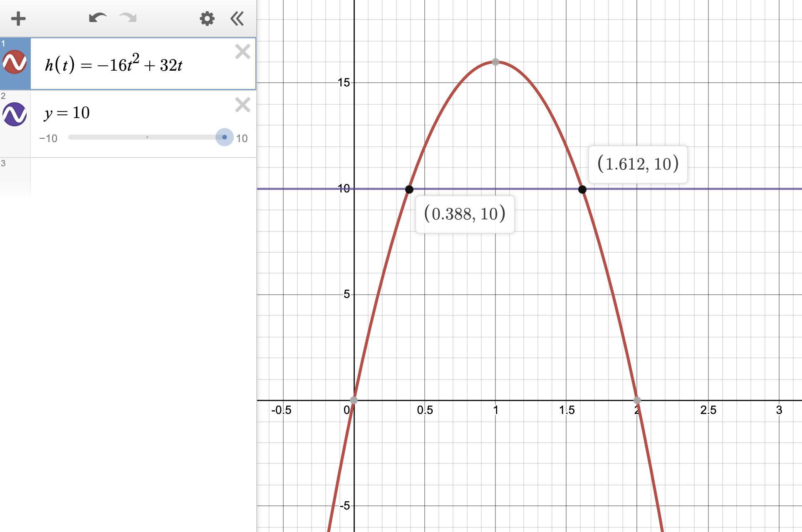Viewport: 802px width, 532px height.
Task: Click the add expression plus icon
Action: coord(18,19)
